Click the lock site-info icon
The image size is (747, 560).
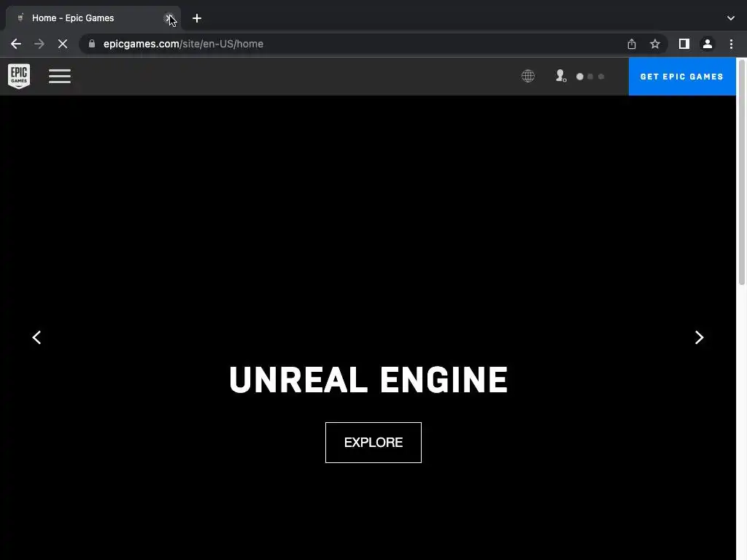coord(92,44)
